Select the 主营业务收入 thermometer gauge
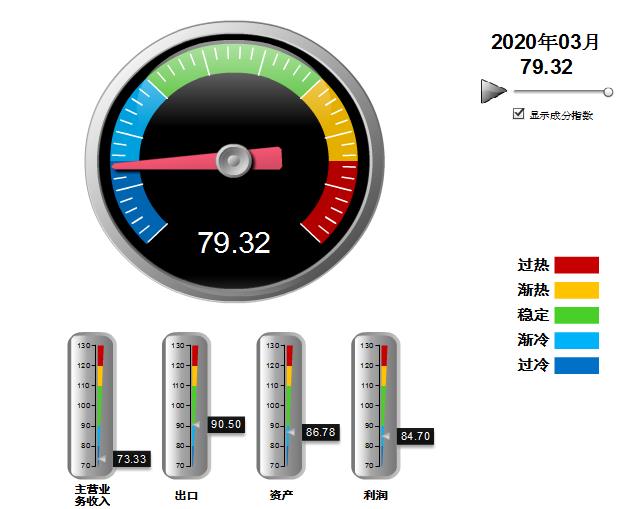 (x=91, y=405)
